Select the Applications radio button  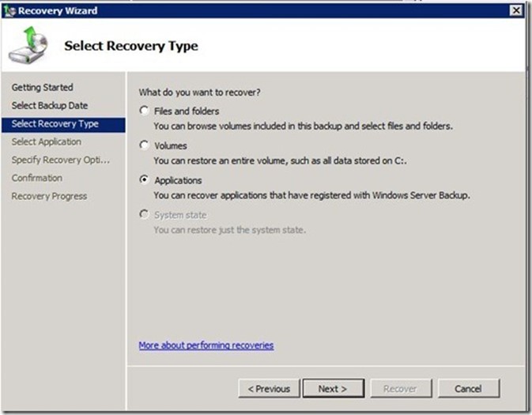pos(144,180)
